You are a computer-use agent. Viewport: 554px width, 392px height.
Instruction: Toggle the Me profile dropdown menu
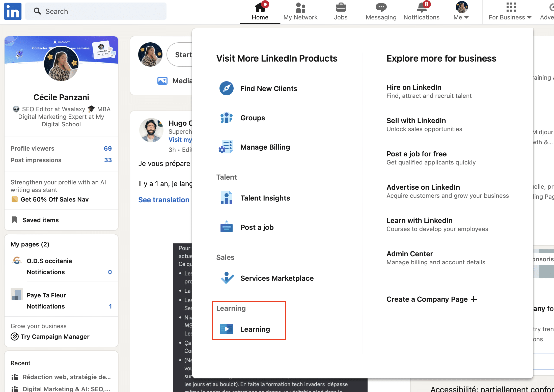[x=461, y=11]
